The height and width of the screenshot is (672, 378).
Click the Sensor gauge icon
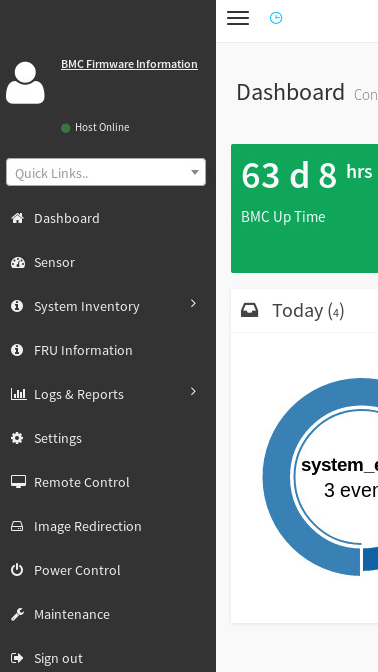[18, 262]
